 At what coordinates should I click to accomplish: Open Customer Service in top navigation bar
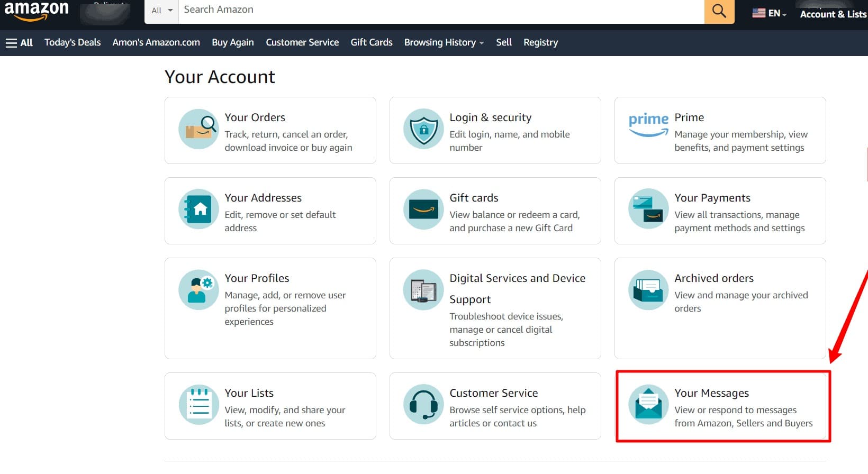pos(302,42)
